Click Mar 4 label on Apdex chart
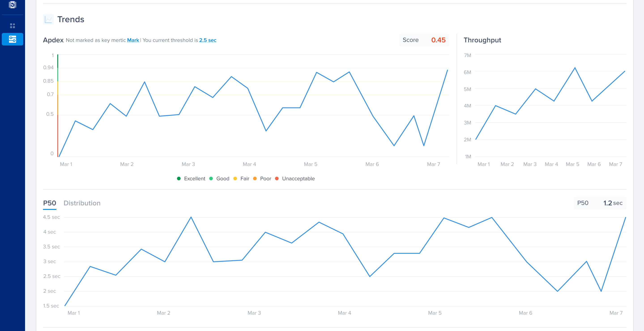 tap(249, 164)
